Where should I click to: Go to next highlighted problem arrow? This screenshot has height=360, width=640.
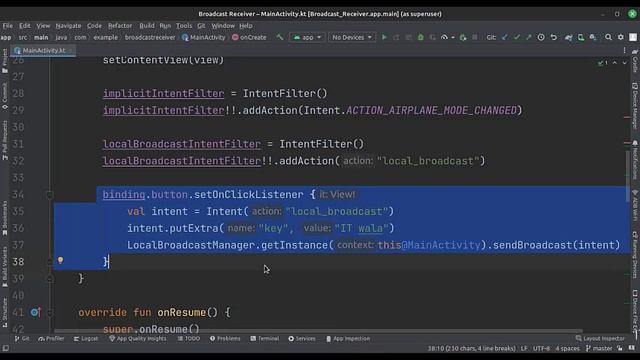[x=624, y=63]
